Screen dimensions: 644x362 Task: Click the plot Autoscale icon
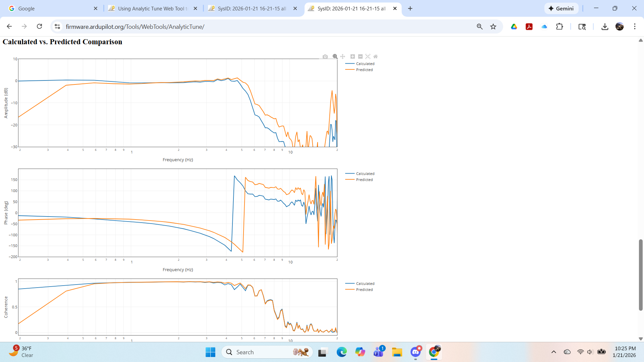[x=368, y=57]
